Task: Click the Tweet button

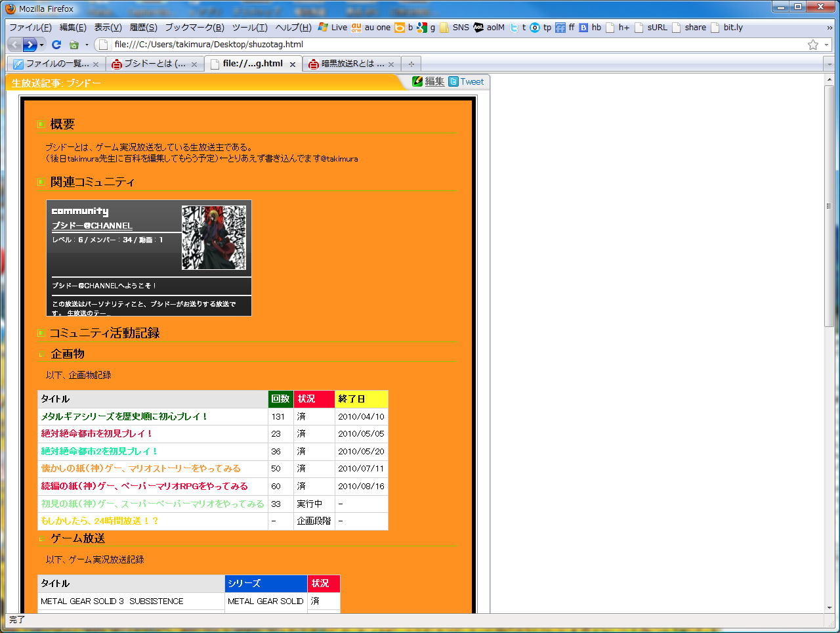Action: [x=467, y=81]
